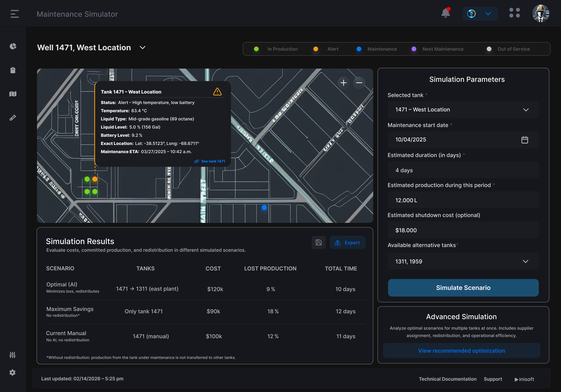The image size is (561, 392).
Task: Edit the Maintenance start date field
Action: click(463, 139)
